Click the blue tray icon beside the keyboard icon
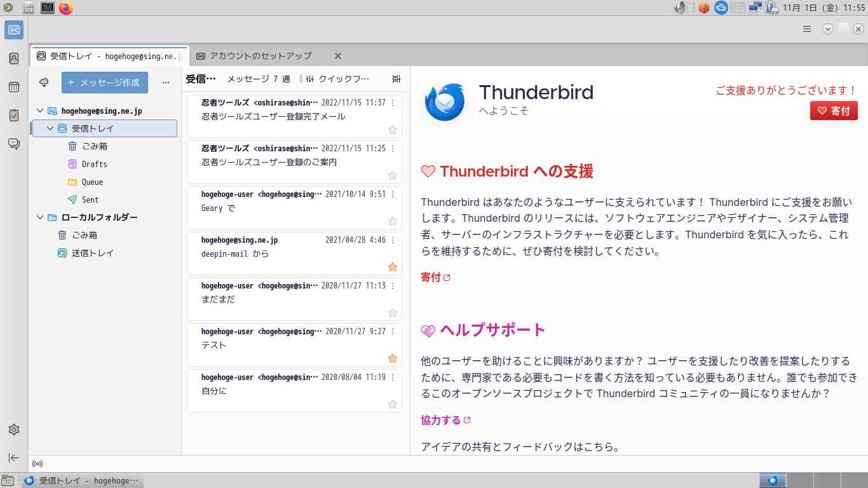The height and width of the screenshot is (488, 868). tap(721, 8)
